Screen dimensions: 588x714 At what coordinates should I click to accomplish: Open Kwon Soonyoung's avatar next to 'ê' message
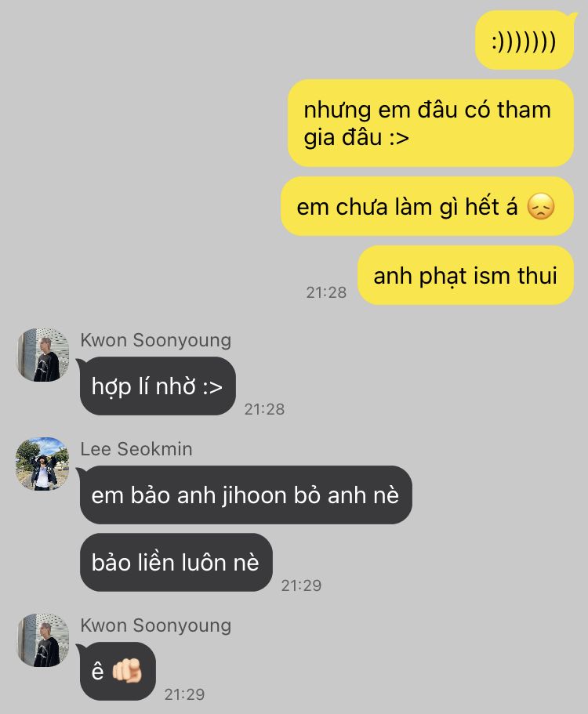point(43,640)
